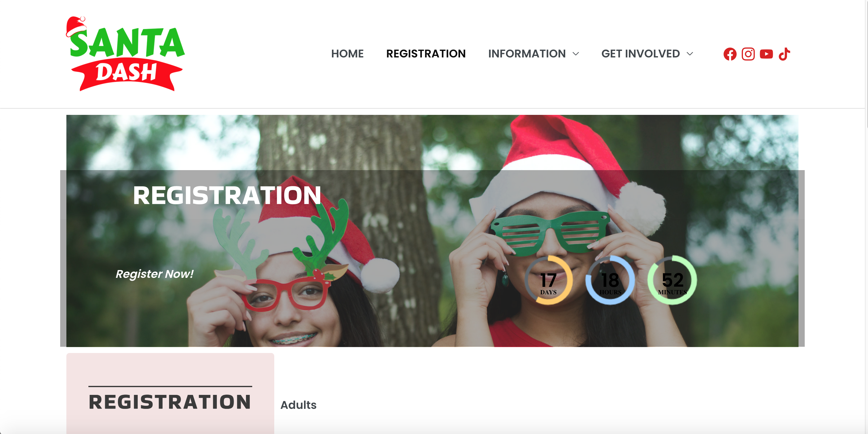868x434 pixels.
Task: Click the 18 hours countdown circle
Action: 610,280
